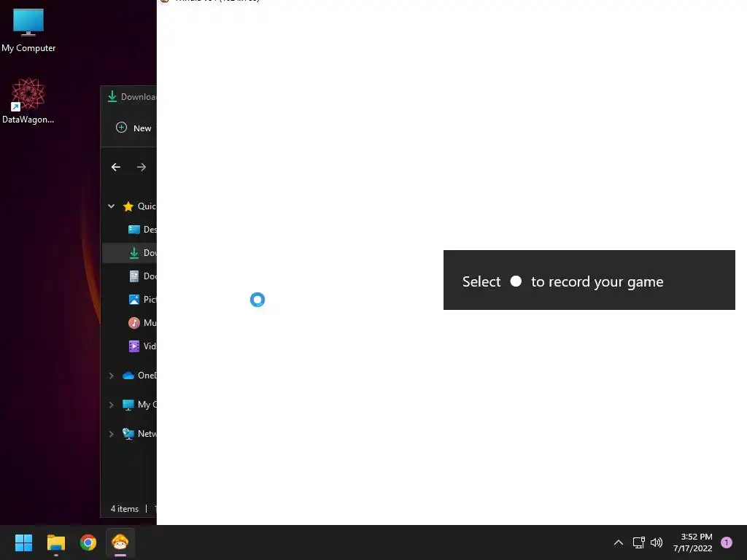The height and width of the screenshot is (560, 747).
Task: Show hidden system tray icons
Action: [x=619, y=542]
